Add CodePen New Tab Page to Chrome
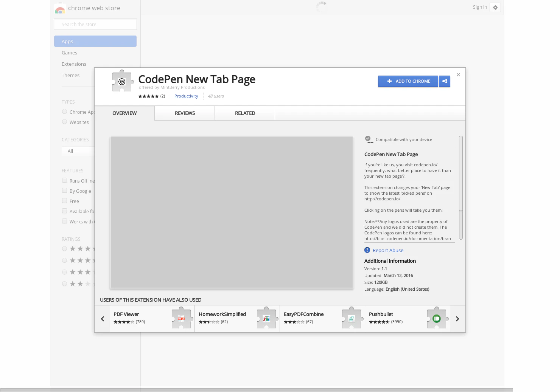Image resolution: width=560 pixels, height=392 pixels. 408,81
